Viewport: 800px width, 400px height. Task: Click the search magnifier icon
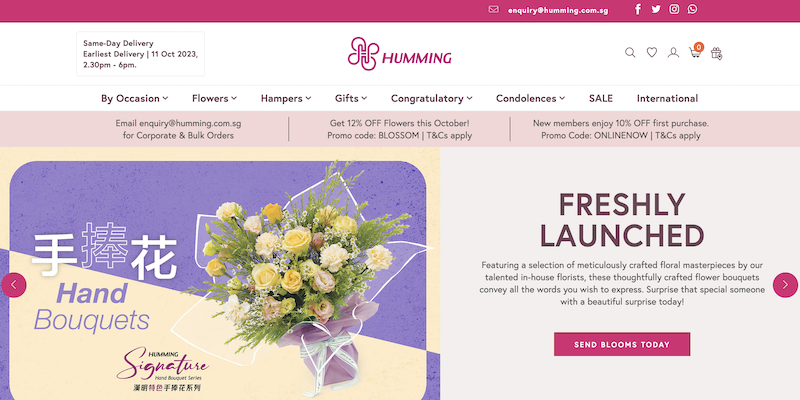coord(630,53)
